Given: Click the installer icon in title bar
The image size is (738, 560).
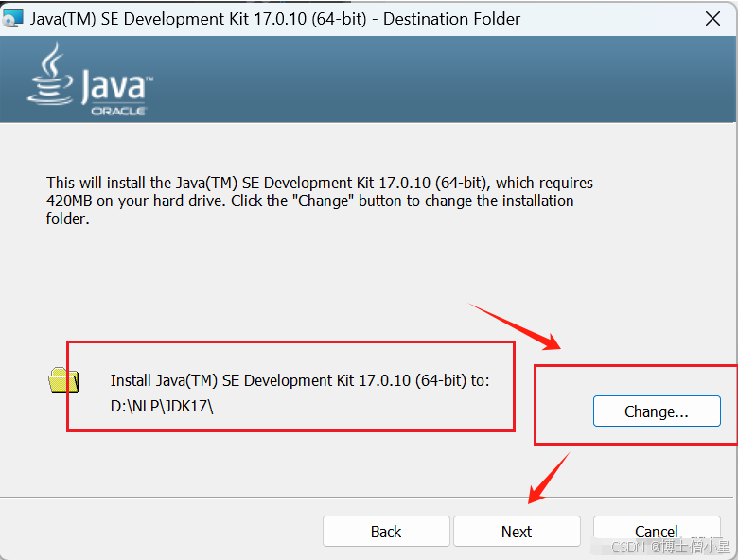Looking at the screenshot, I should pyautogui.click(x=12, y=18).
